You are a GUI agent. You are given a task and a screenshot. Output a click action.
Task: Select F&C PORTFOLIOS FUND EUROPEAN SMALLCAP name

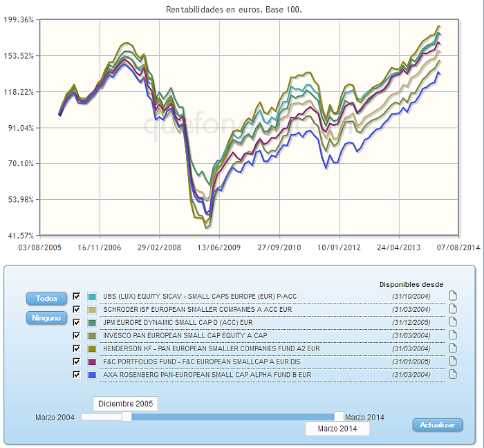(x=202, y=362)
